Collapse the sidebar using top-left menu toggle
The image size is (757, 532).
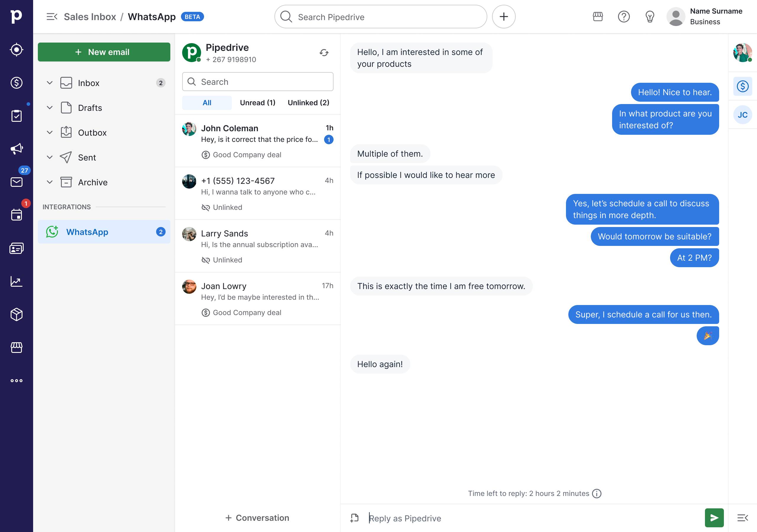click(52, 17)
